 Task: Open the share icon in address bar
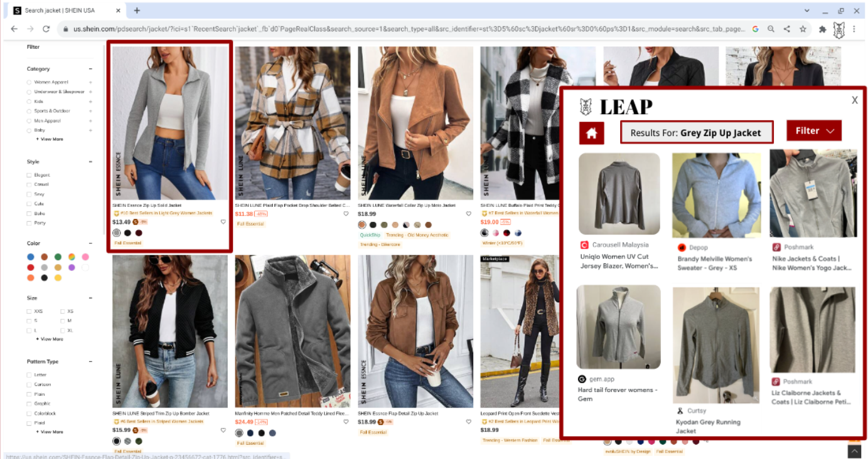(786, 29)
